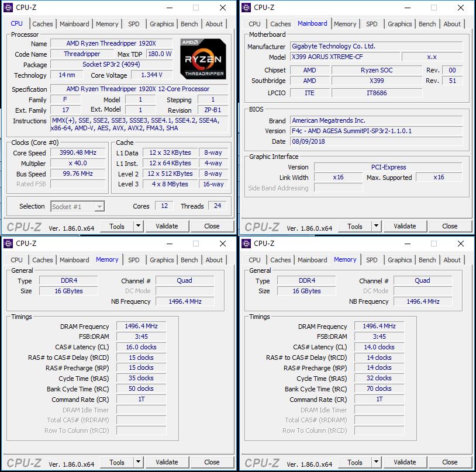Open the Mainboard tab in the CPU-tab window
This screenshot has height=472, width=476.
pos(74,24)
